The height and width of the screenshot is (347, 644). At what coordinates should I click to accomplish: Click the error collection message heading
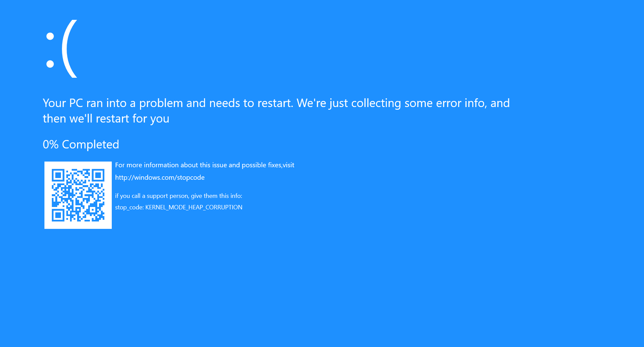[276, 110]
